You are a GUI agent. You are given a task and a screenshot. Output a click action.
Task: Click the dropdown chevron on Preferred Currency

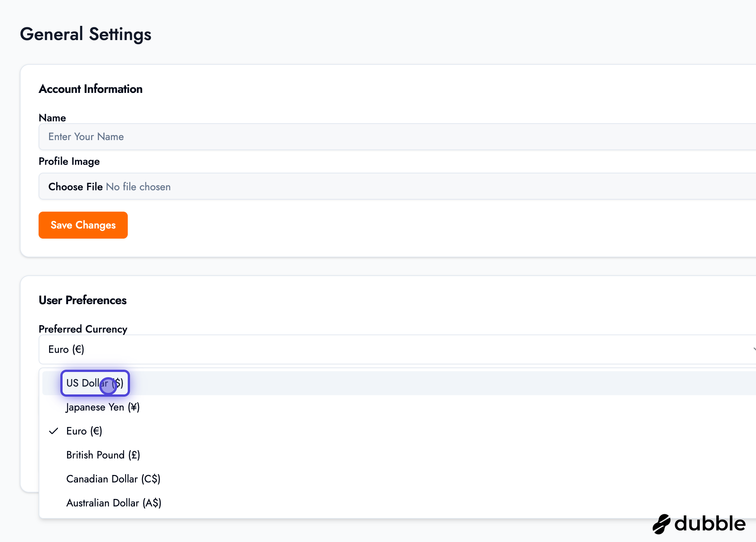click(x=753, y=349)
